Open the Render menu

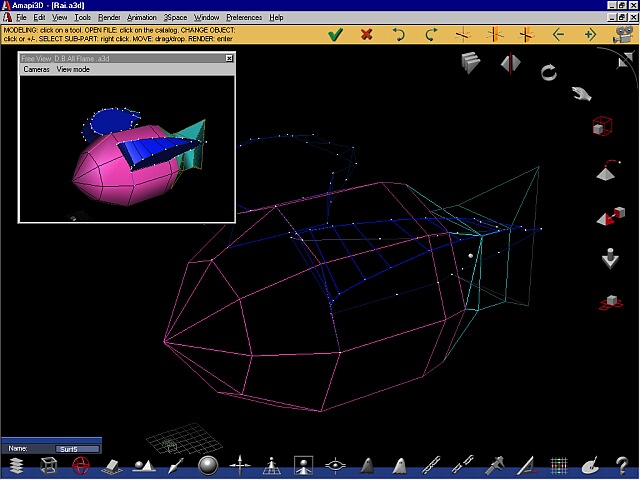109,17
